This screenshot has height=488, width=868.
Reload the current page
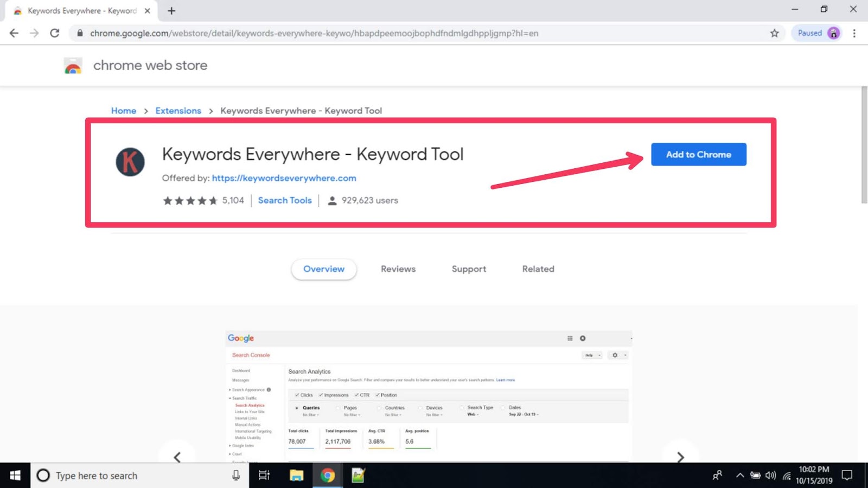click(x=55, y=33)
